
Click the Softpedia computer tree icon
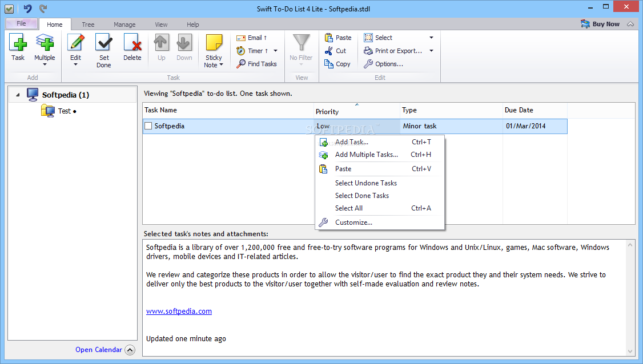point(33,95)
